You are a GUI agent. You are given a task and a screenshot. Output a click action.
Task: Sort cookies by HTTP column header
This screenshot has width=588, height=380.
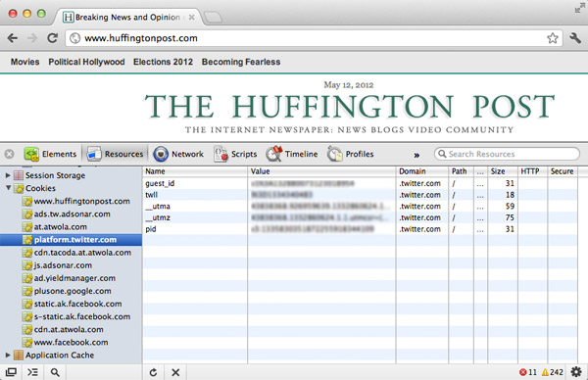tap(533, 171)
